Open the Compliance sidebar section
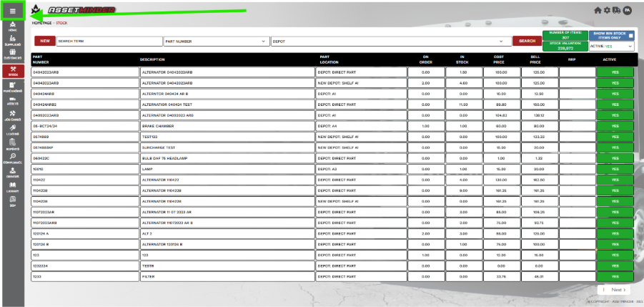Image resolution: width=644 pixels, height=307 pixels. point(12,159)
